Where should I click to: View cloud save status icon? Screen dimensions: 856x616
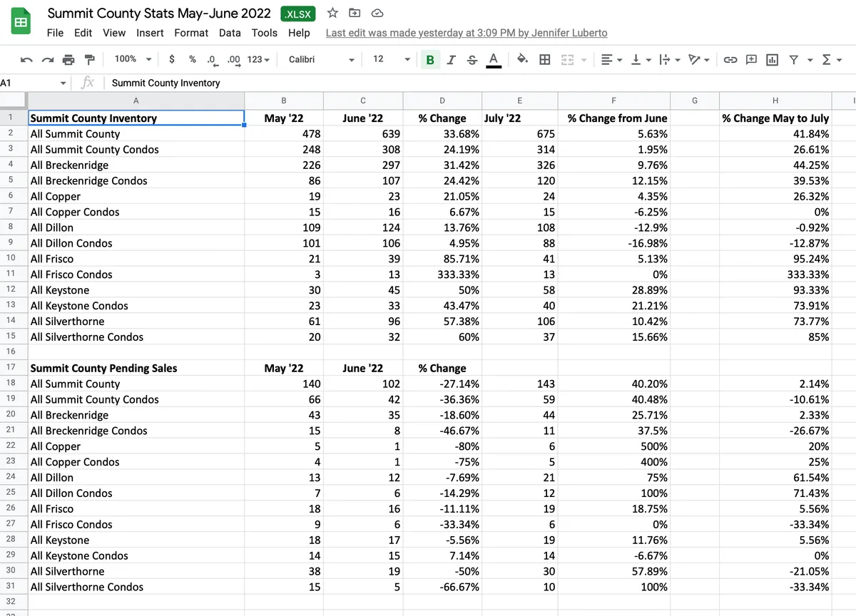pos(377,13)
